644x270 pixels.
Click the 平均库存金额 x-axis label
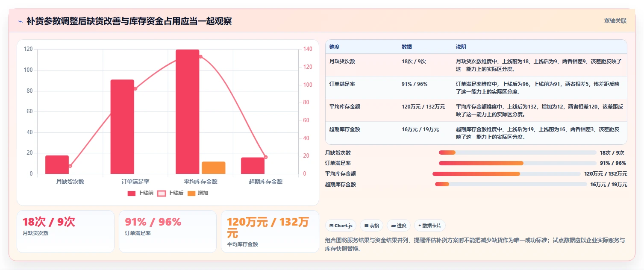click(200, 182)
